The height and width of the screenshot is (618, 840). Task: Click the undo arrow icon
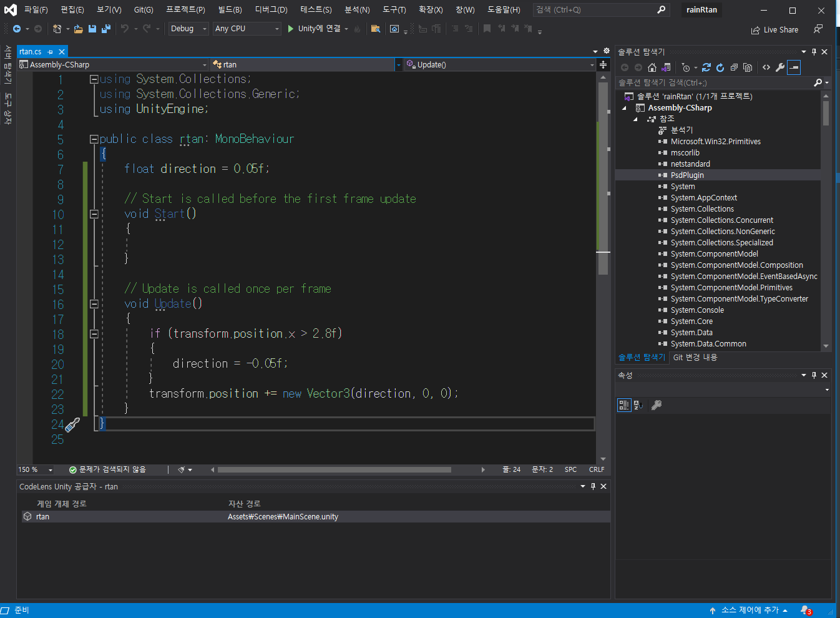pos(125,29)
